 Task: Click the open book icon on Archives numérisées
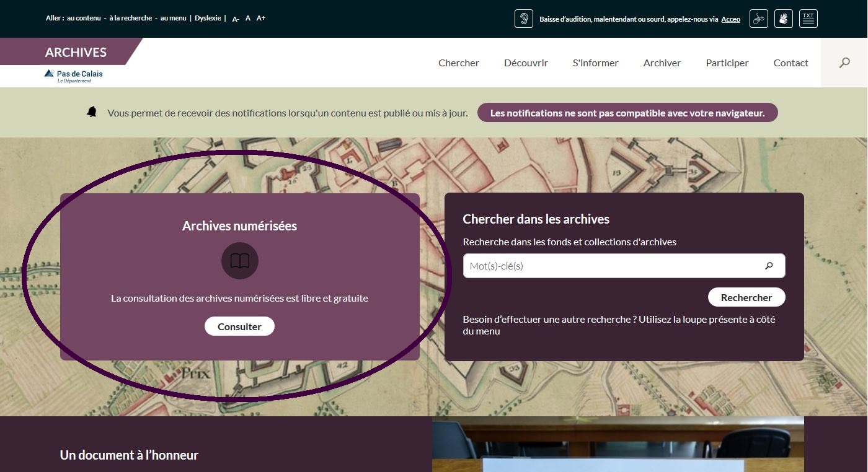(x=239, y=261)
